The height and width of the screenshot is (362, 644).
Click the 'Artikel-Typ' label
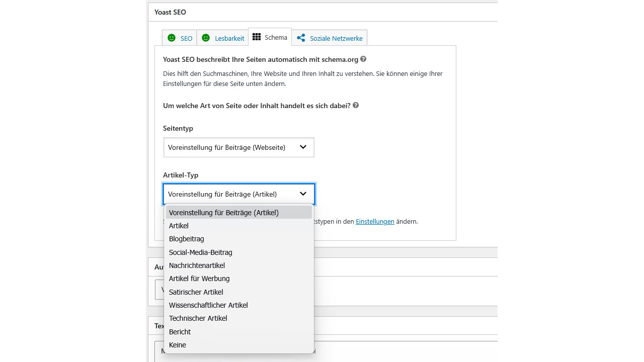pyautogui.click(x=181, y=175)
